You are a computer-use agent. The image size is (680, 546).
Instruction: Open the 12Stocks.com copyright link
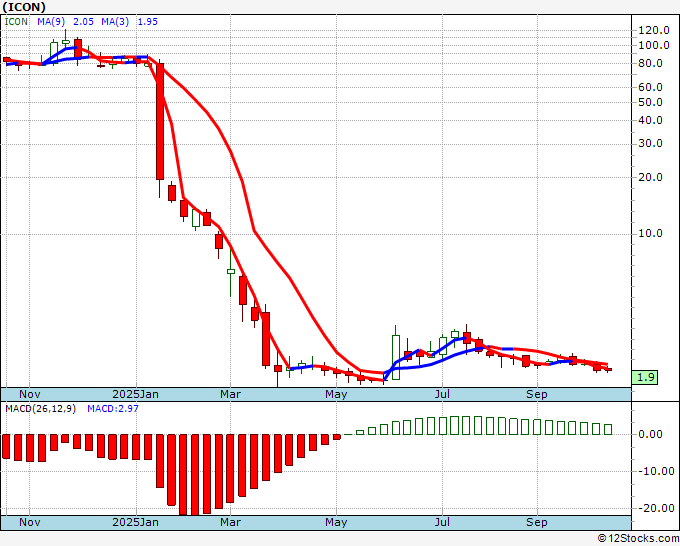638,538
